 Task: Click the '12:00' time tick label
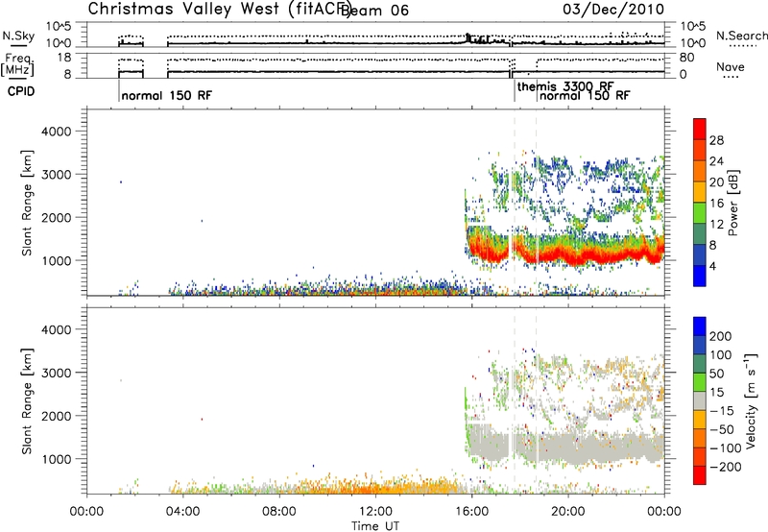[x=375, y=512]
